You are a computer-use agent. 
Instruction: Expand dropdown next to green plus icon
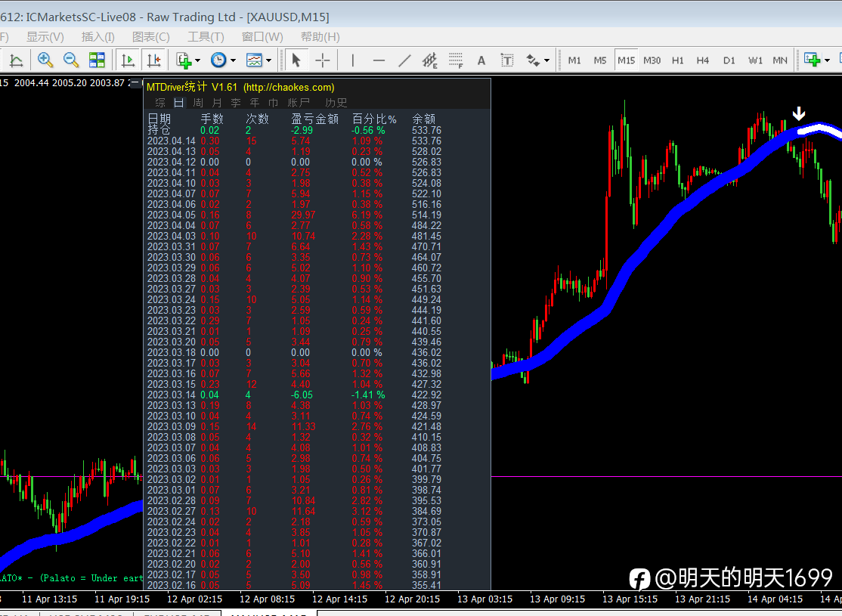[827, 60]
